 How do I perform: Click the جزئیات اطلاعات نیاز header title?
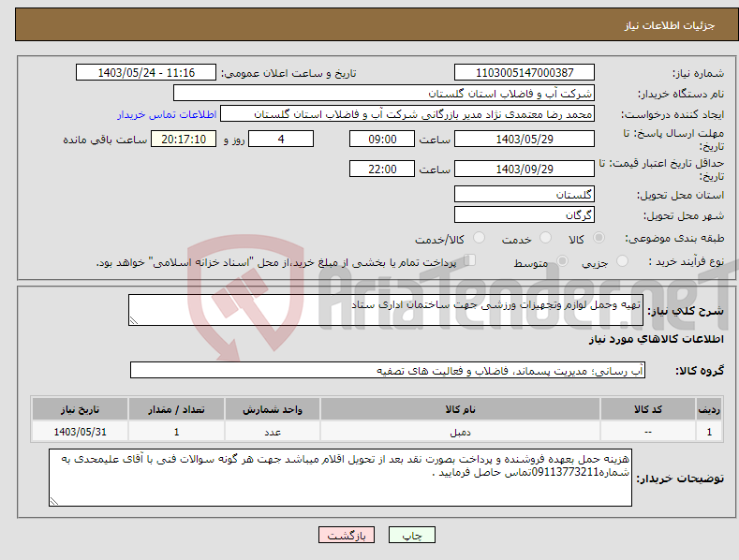click(670, 25)
